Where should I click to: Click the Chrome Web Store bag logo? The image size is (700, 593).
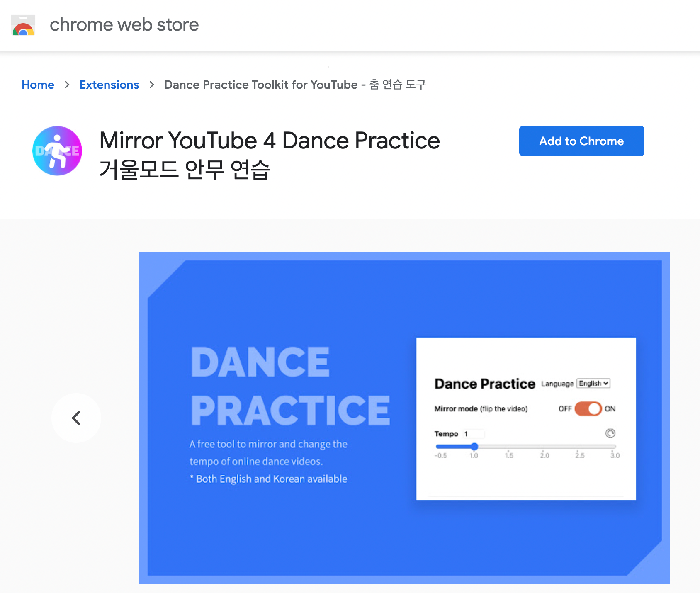24,26
